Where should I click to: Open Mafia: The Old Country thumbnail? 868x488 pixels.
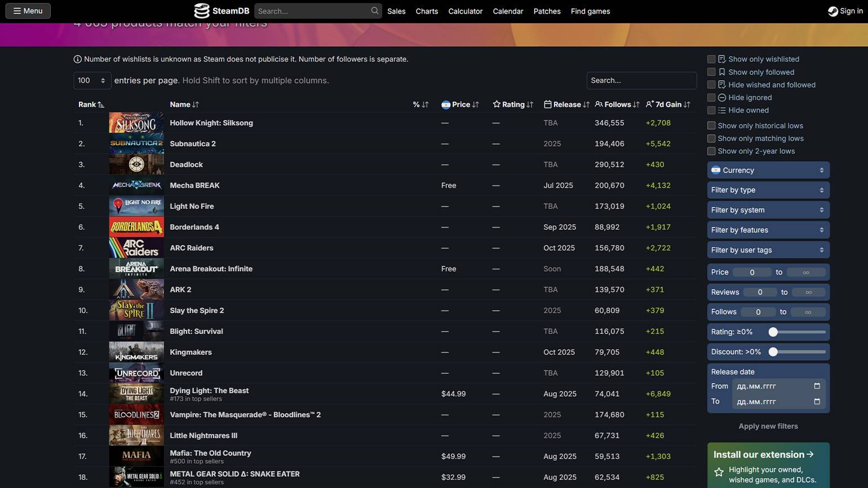(136, 456)
